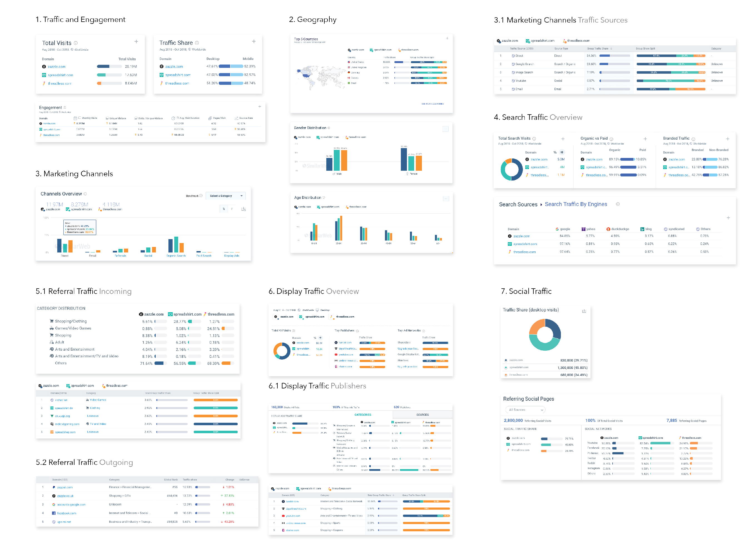Image resolution: width=756 pixels, height=550 pixels.
Task: Click the info icon beside Gender Distribution
Action: (x=329, y=128)
